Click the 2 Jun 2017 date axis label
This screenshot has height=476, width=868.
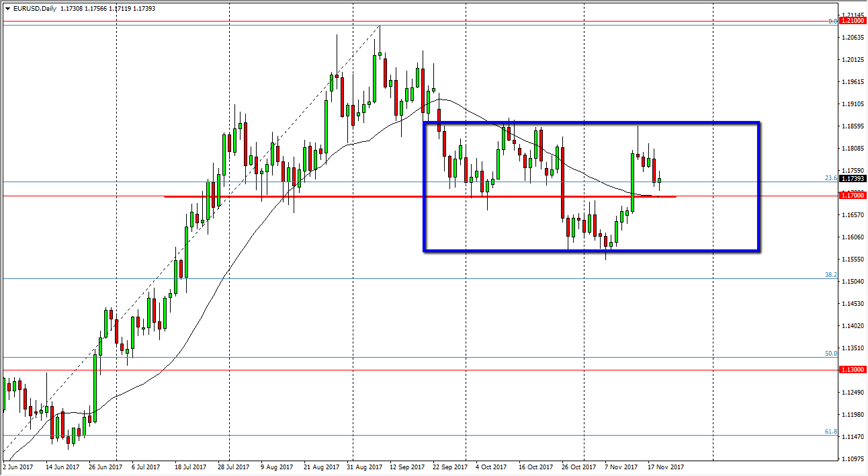click(x=19, y=467)
